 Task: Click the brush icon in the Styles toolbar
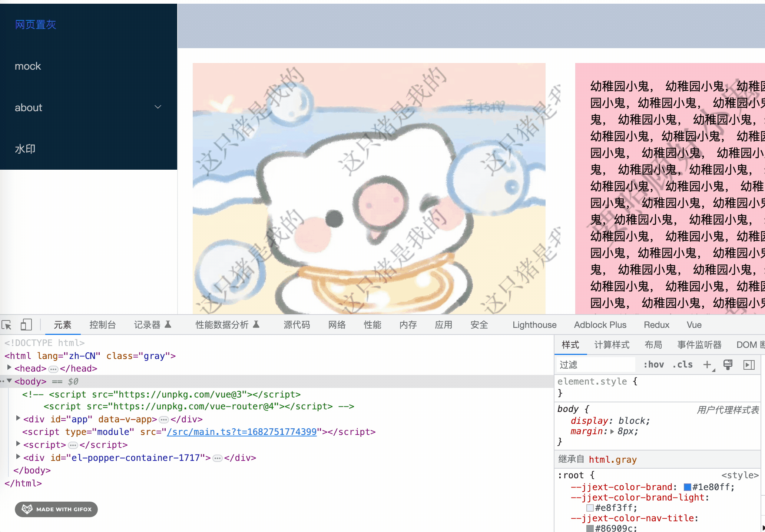coord(728,365)
